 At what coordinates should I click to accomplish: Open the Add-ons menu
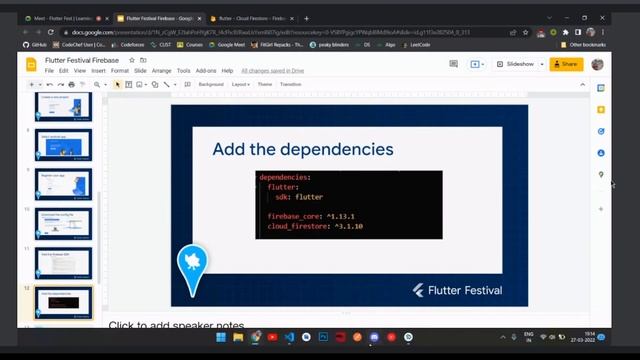point(206,71)
